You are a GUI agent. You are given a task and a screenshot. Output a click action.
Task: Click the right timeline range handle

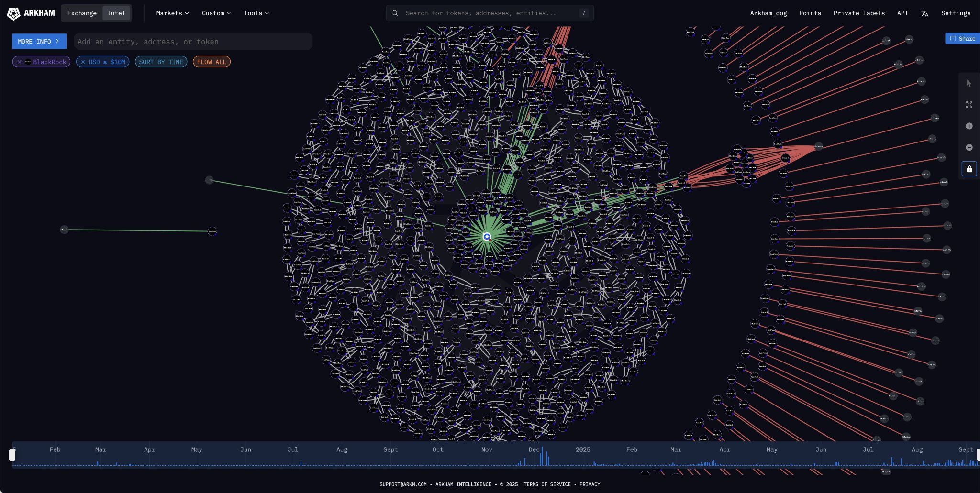coord(978,455)
